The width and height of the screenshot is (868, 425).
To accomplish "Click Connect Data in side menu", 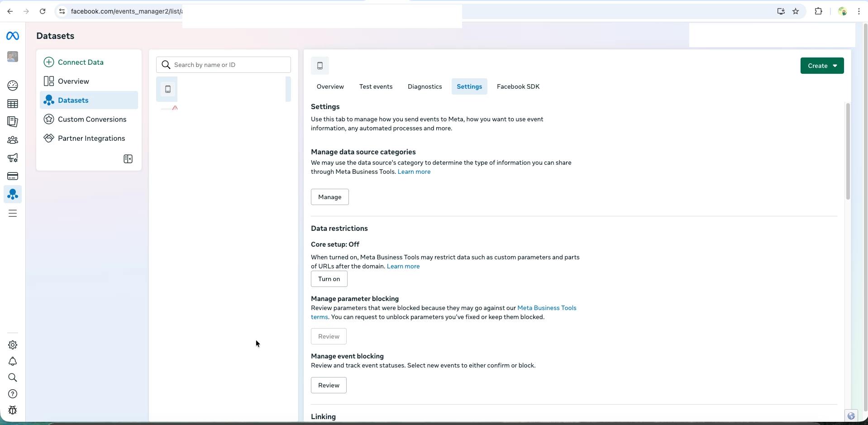I will point(89,62).
